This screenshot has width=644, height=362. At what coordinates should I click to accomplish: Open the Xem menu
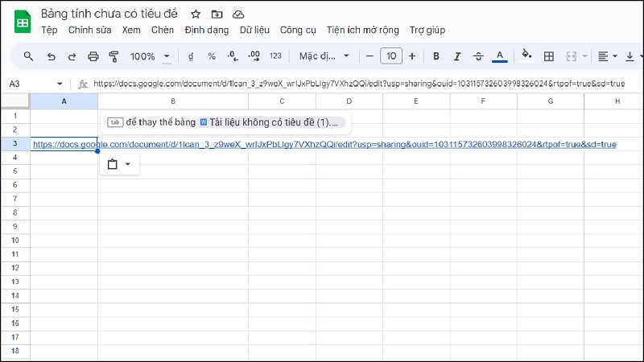(x=131, y=30)
